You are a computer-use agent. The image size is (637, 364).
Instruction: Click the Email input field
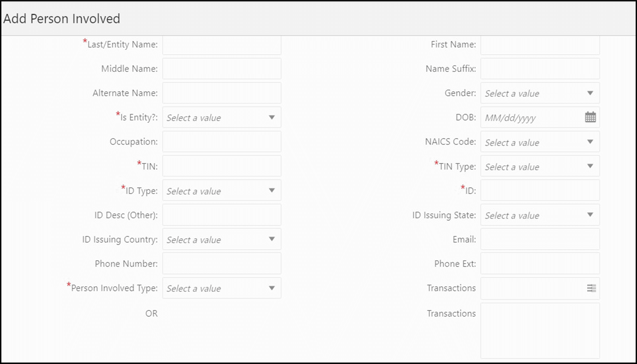point(540,239)
